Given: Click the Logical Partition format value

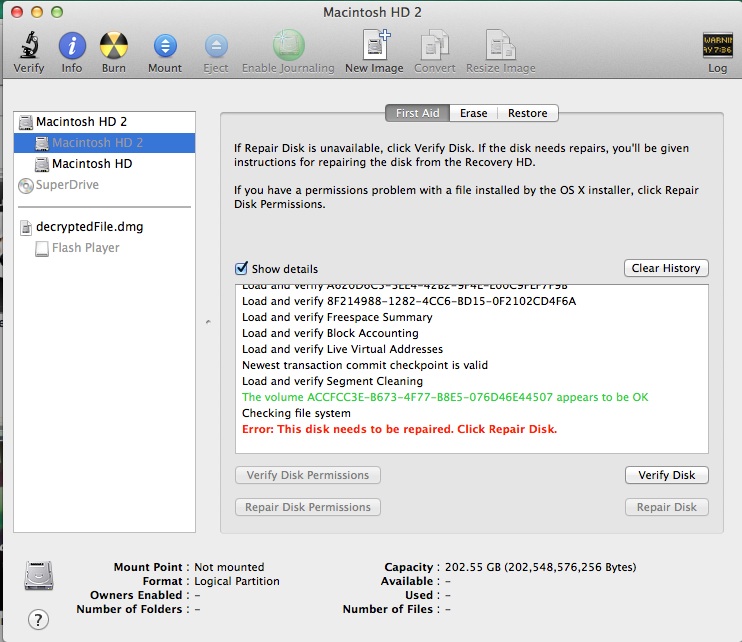Looking at the screenshot, I should (x=237, y=581).
